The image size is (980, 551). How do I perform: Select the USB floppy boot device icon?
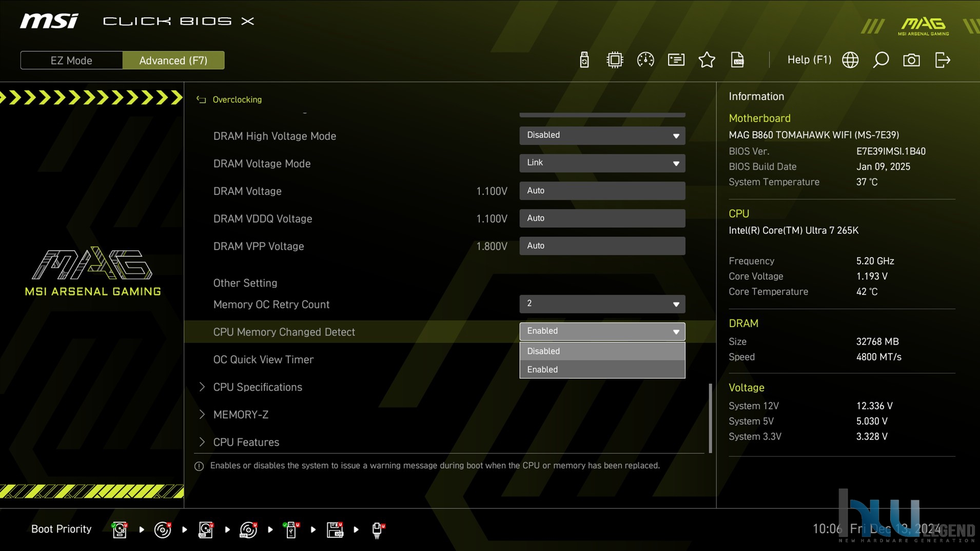pyautogui.click(x=335, y=529)
